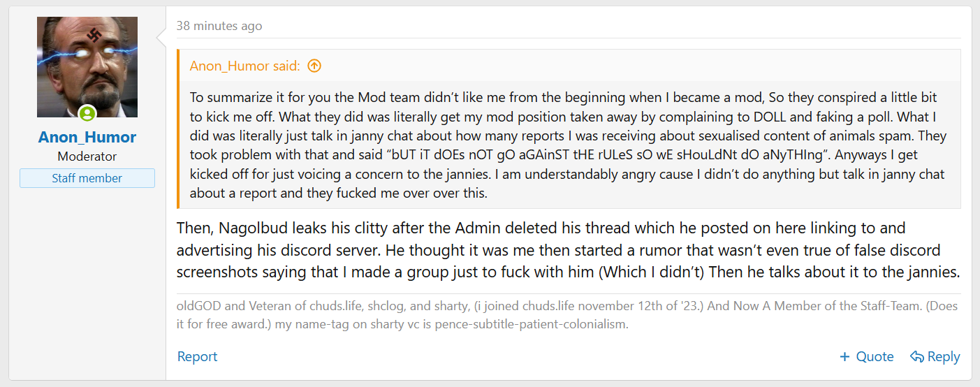Add post to multi-quote with Quote
Screen dimensions: 980x387
tap(867, 356)
